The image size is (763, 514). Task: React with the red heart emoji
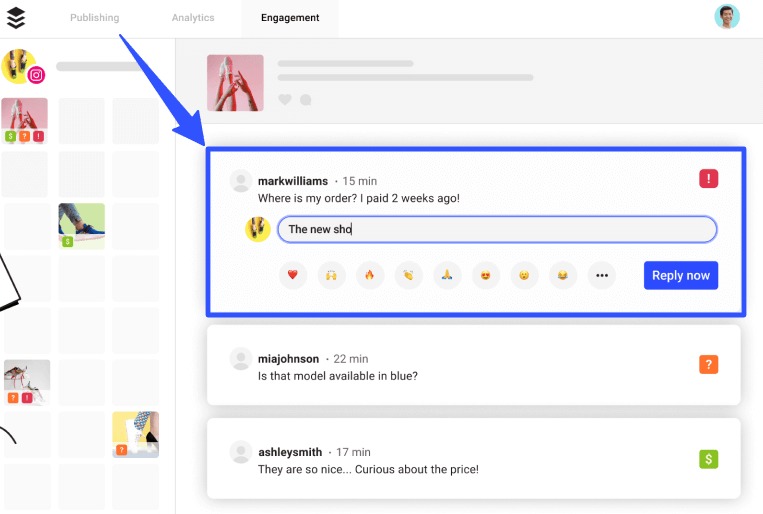[293, 275]
